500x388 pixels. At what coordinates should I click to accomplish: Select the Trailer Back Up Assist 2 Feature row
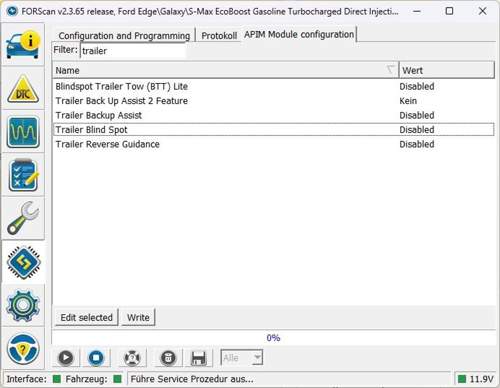[273, 101]
